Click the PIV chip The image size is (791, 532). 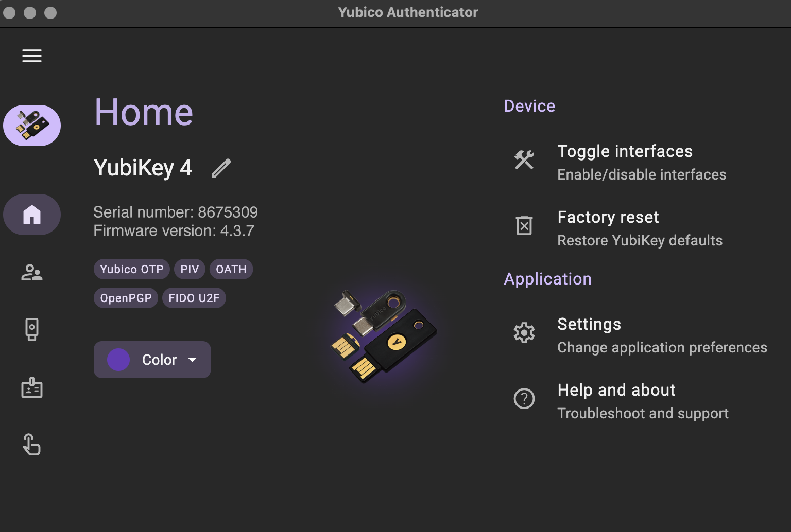[x=190, y=269]
